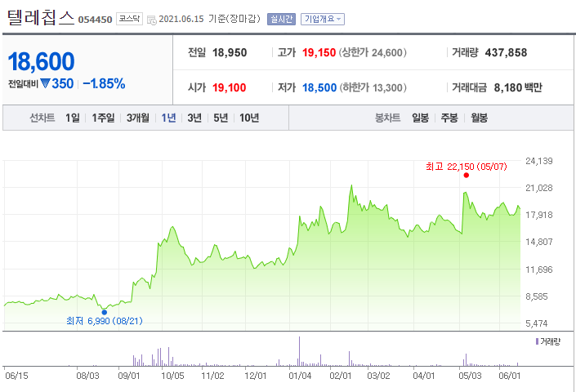Switch to 일봉 candlestick chart
576x392 pixels.
tap(420, 118)
